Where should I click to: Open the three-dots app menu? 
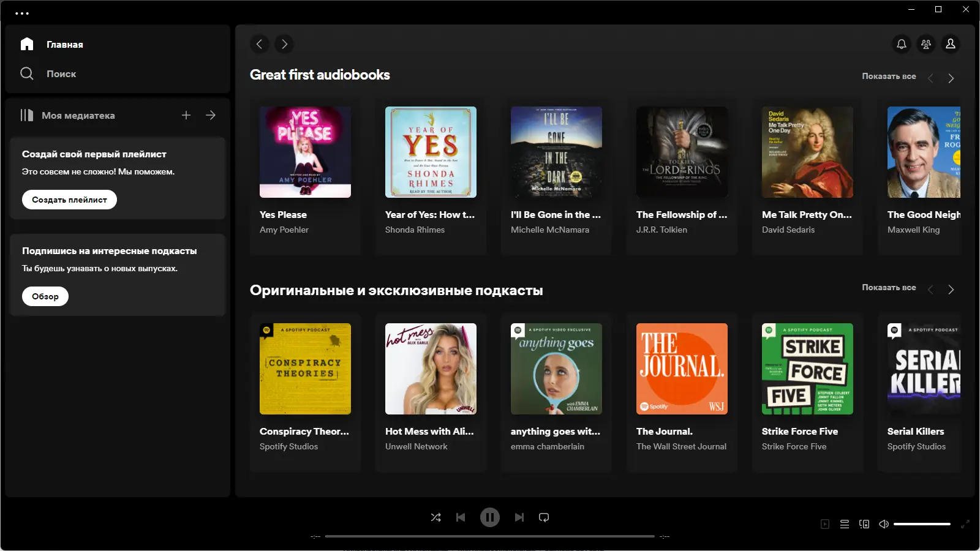pos(22,13)
